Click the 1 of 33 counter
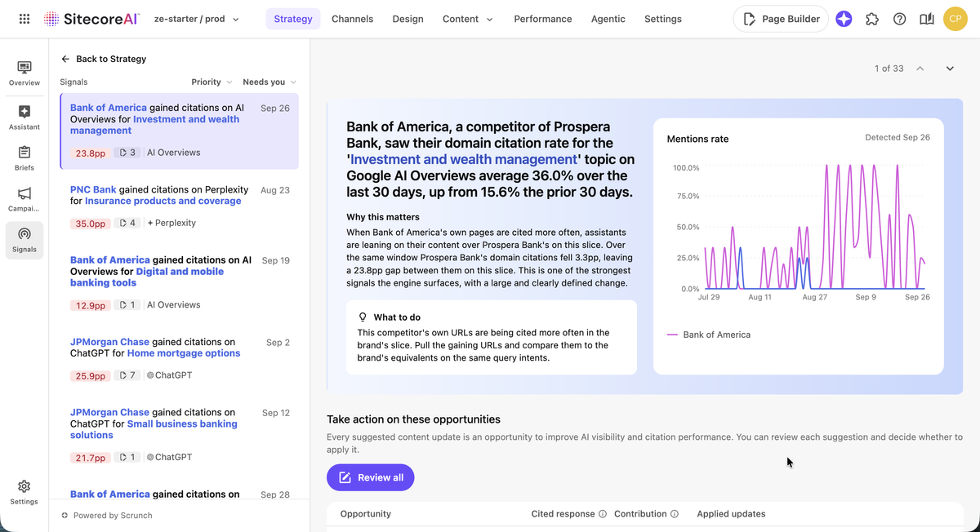980x532 pixels. 889,69
